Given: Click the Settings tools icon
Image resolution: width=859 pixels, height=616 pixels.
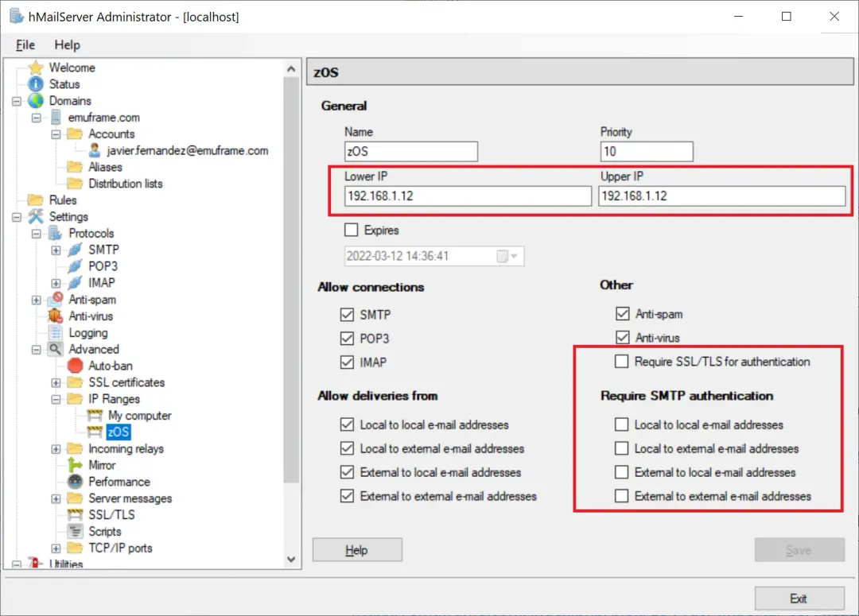Looking at the screenshot, I should coord(36,216).
